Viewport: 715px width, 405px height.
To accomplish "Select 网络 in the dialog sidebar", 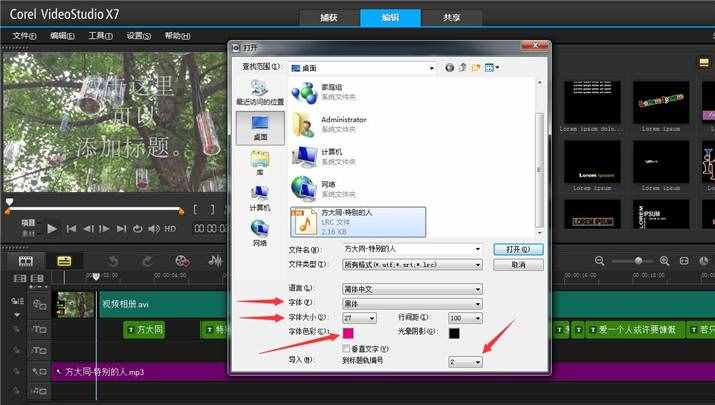I will pos(260,233).
